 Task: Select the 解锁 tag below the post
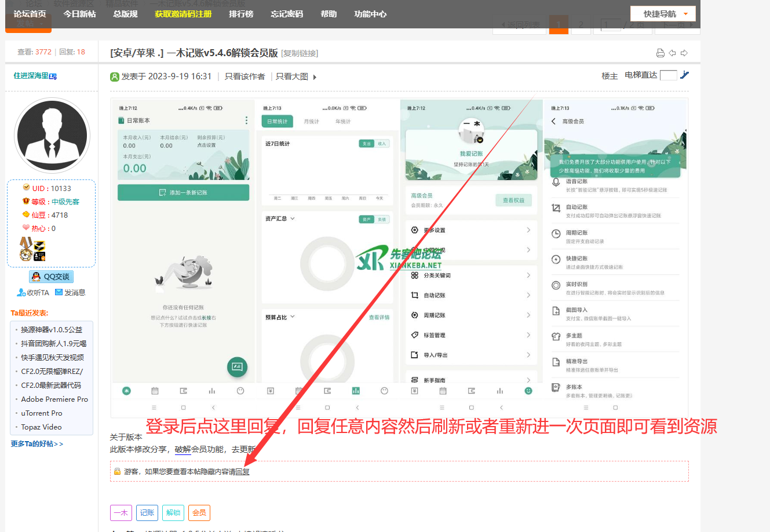173,513
